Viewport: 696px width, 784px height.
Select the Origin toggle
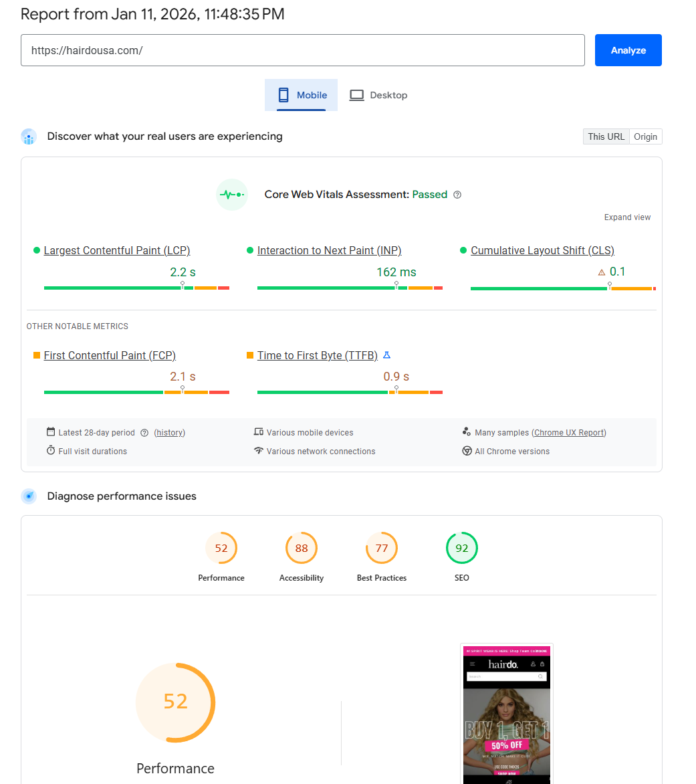(x=646, y=136)
